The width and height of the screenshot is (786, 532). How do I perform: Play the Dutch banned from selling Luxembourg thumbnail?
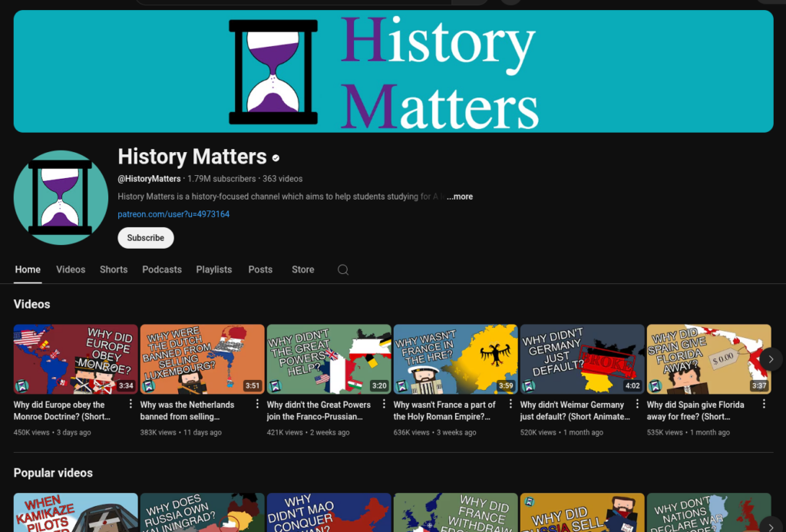pyautogui.click(x=202, y=359)
